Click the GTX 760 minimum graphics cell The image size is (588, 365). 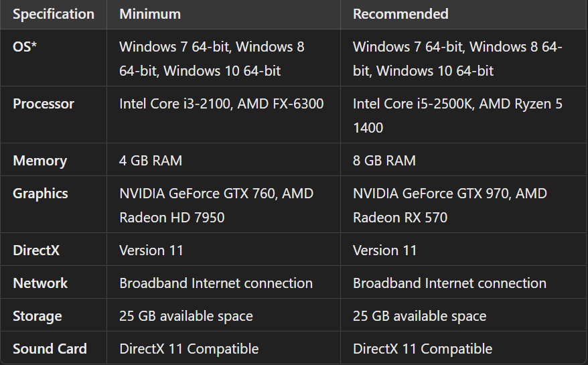[x=216, y=205]
